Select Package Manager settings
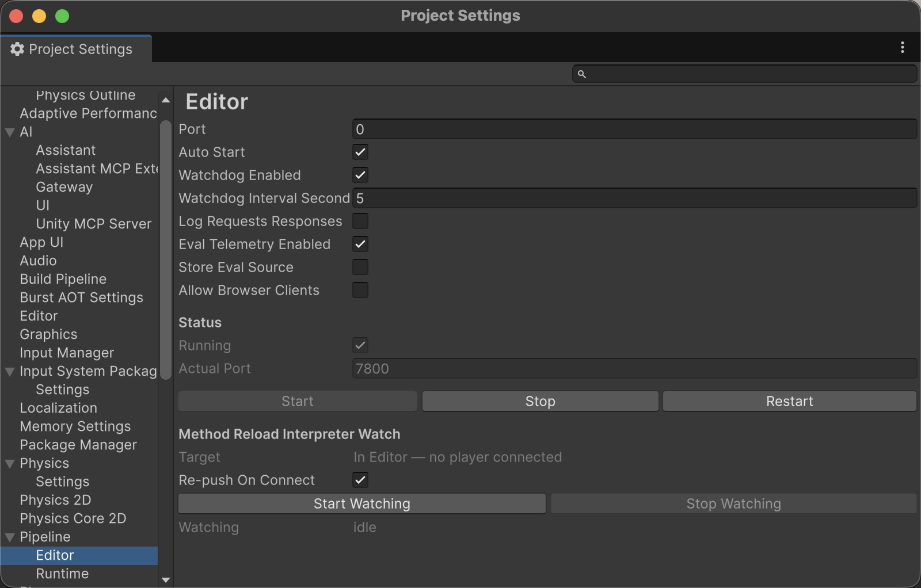The image size is (921, 588). click(x=78, y=445)
